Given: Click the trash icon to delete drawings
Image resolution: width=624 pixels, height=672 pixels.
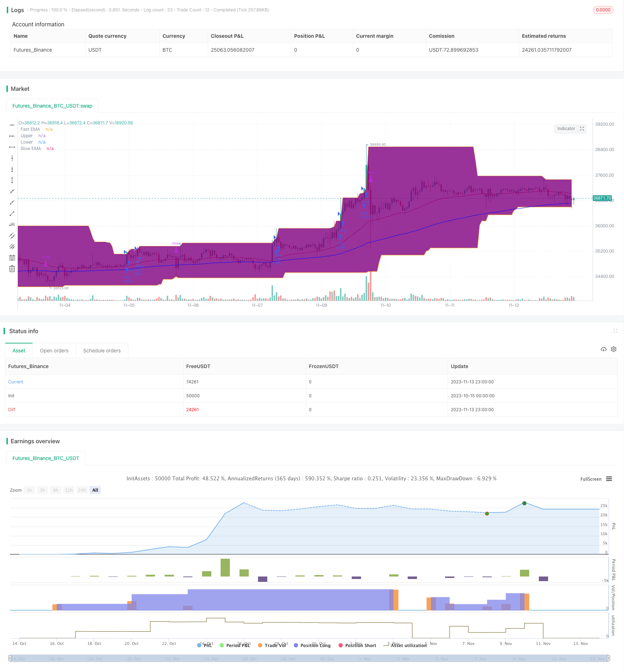Looking at the screenshot, I should click(x=12, y=269).
